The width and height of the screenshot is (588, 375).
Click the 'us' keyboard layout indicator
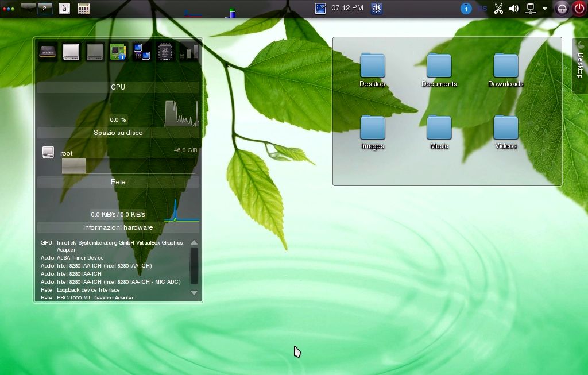click(483, 9)
